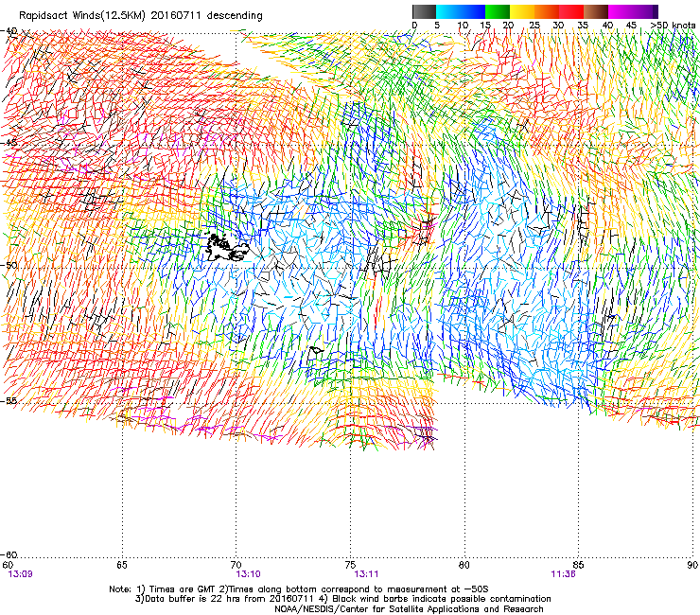Click the '15' label under the color bar
The height and width of the screenshot is (615, 700).
coord(485,26)
